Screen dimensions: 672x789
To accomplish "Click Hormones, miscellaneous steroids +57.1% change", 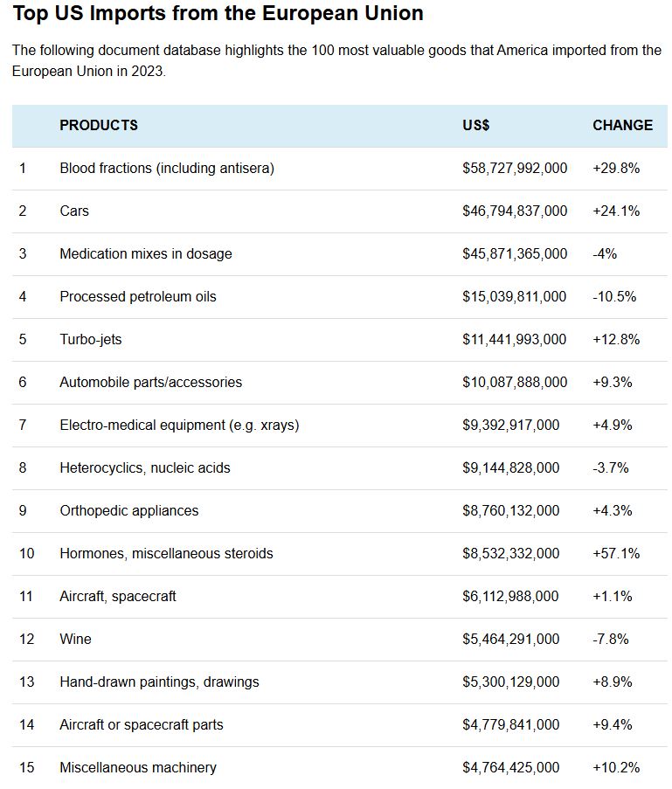I will point(615,553).
